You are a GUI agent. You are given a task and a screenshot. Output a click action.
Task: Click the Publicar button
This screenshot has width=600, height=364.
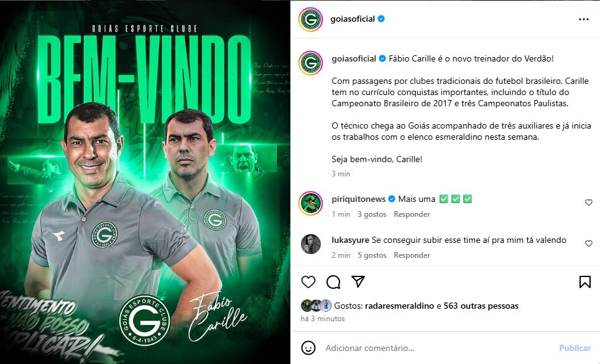[575, 348]
